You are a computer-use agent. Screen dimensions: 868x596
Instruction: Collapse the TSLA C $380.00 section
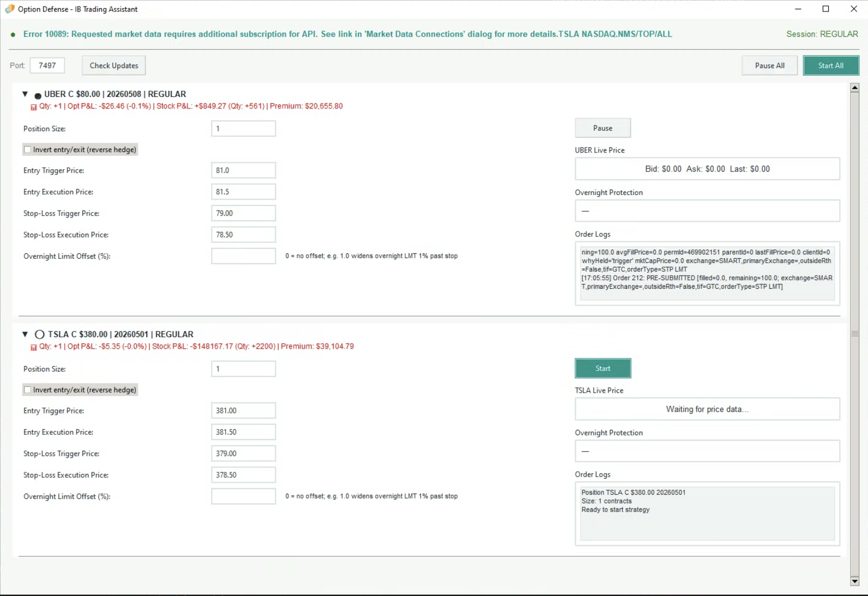pyautogui.click(x=25, y=335)
